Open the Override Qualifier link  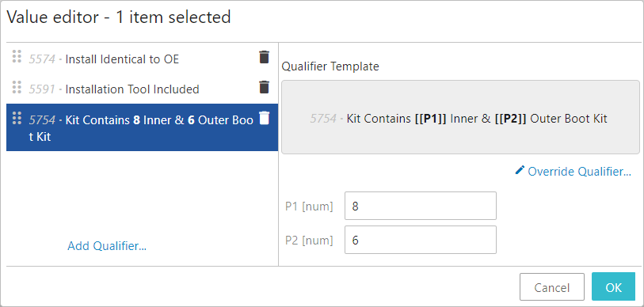(579, 172)
